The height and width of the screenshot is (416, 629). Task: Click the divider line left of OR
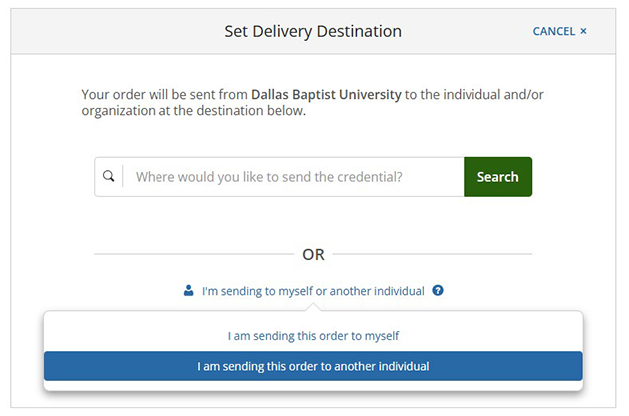(x=190, y=254)
